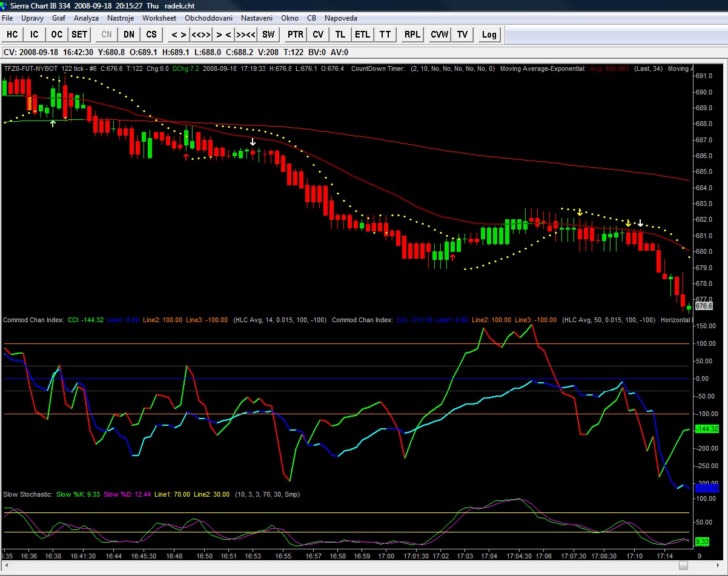Click the DN toolbar button
Viewport: 728px width, 576px height.
pos(129,35)
